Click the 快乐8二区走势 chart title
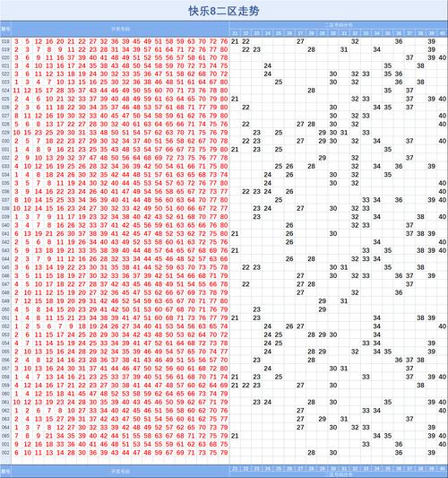Screen dimensions: 448x478 tap(223, 12)
